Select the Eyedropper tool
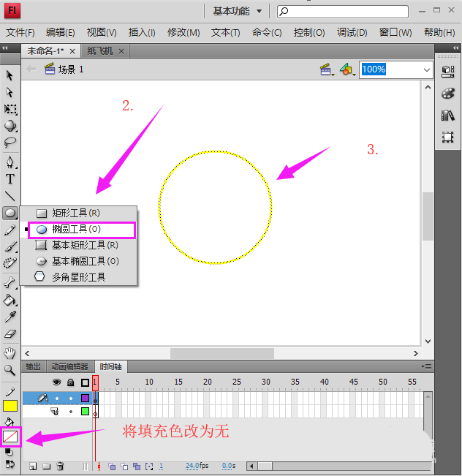The height and width of the screenshot is (476, 462). point(10,317)
